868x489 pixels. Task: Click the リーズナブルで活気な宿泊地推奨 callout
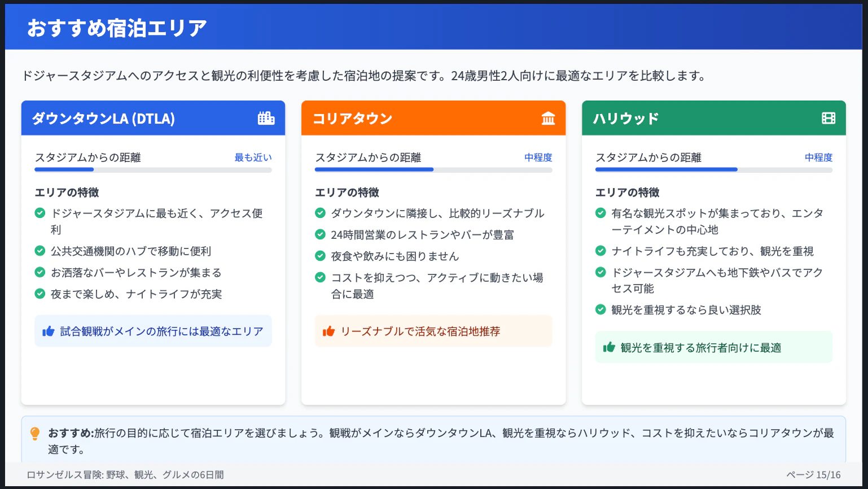click(x=433, y=331)
